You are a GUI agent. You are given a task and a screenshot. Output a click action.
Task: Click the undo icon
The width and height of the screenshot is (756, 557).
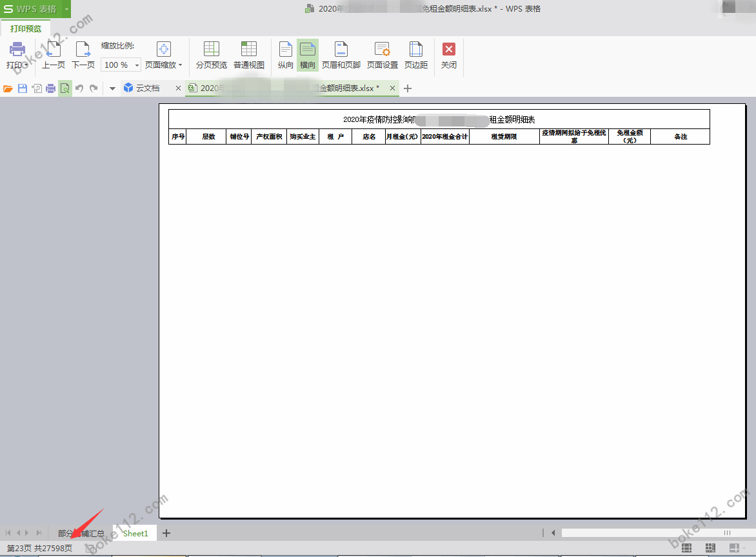[x=79, y=88]
